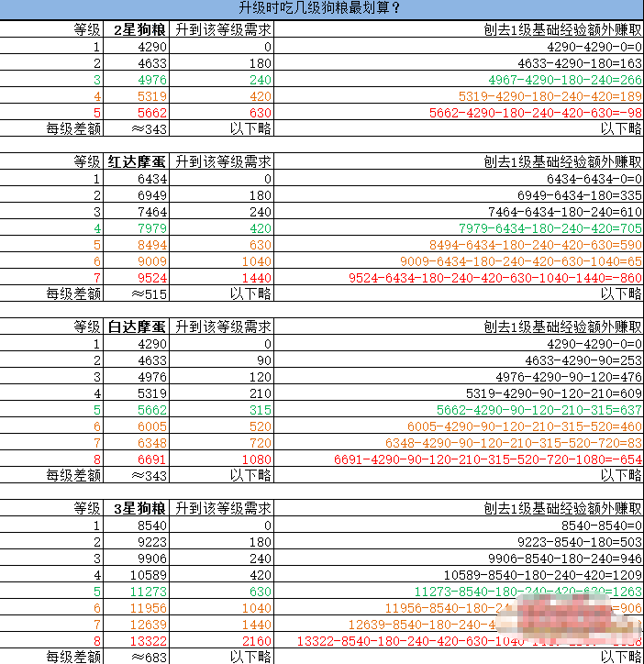Viewport: 644px width, 664px height.
Task: Select the 红达摩蛋 header cell
Action: (x=139, y=161)
